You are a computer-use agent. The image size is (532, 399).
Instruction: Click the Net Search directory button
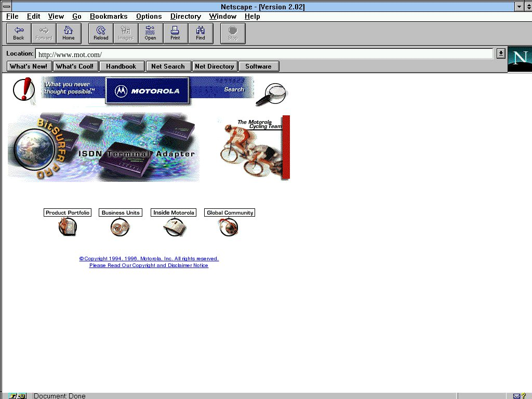(x=168, y=66)
